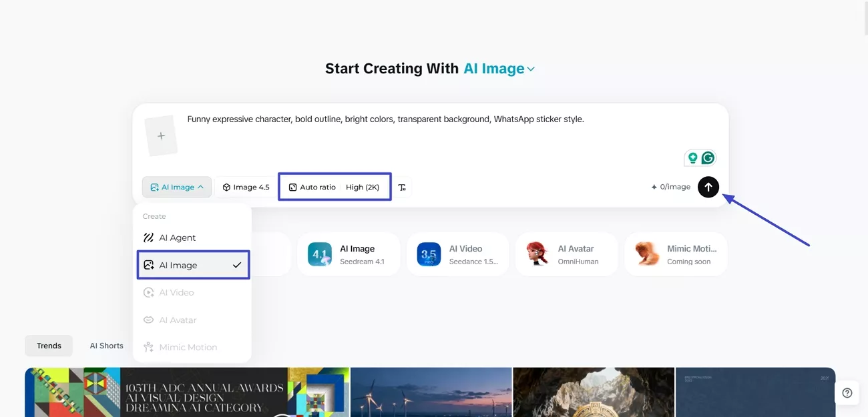This screenshot has width=868, height=417.
Task: Open the help question mark icon
Action: [847, 393]
